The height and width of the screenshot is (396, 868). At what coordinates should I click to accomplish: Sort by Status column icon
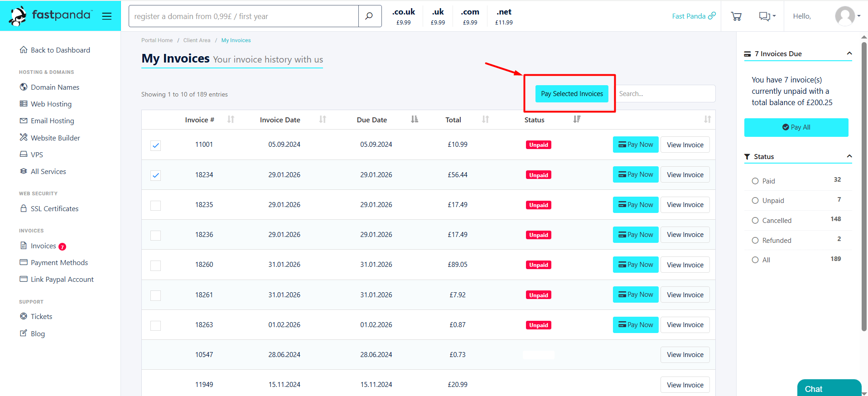576,120
